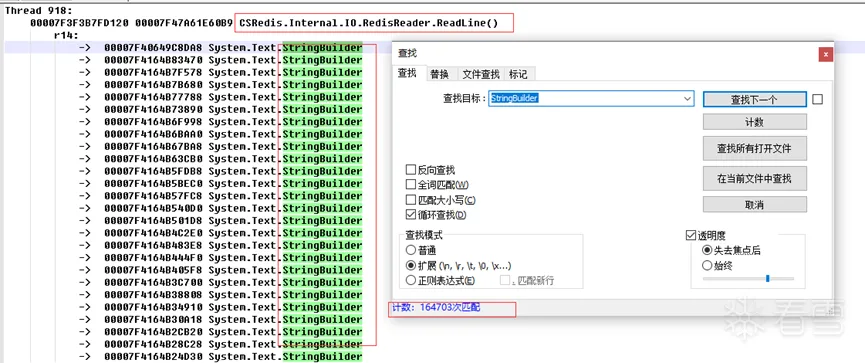Click return address 00007F47A61E60B9
This screenshot has width=865, height=363.
(x=184, y=23)
